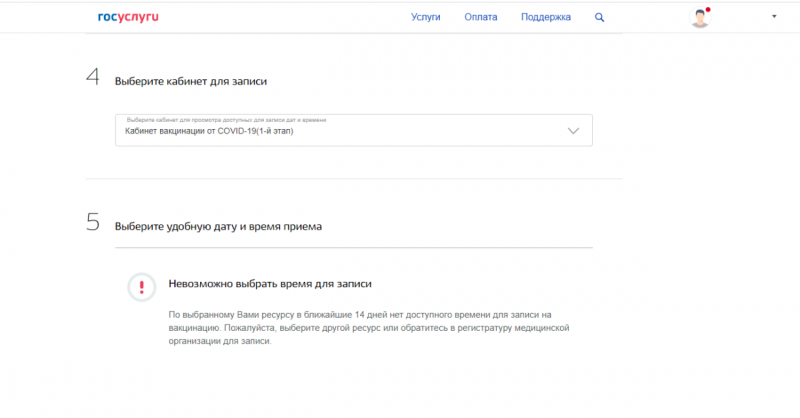Click the step number 5
The image size is (800, 418).
93,224
